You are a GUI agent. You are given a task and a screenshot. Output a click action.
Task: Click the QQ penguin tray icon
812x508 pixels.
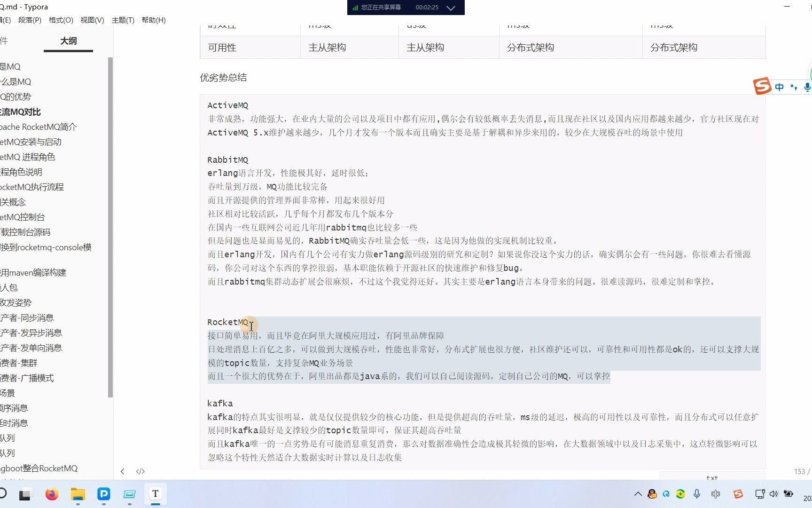click(x=652, y=494)
